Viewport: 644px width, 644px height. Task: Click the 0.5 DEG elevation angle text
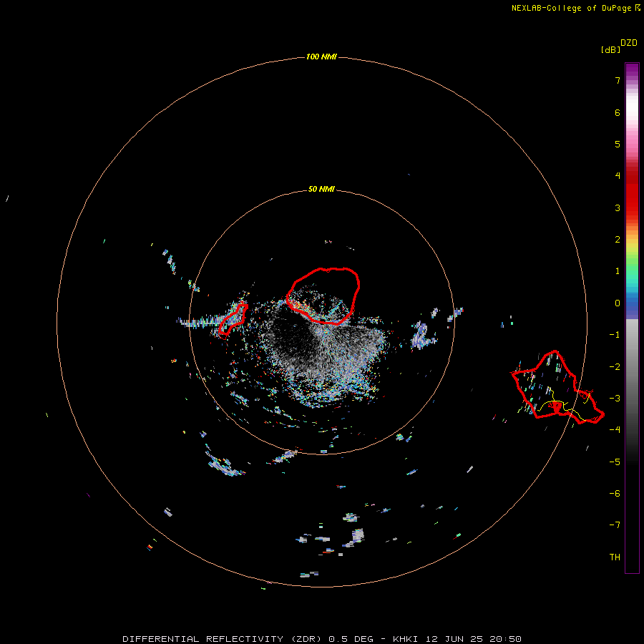(351, 639)
